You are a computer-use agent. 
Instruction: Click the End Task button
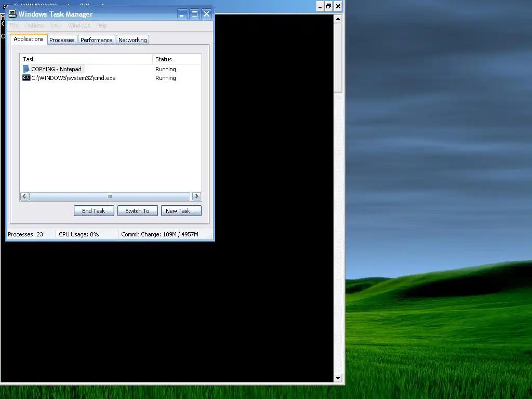[94, 211]
